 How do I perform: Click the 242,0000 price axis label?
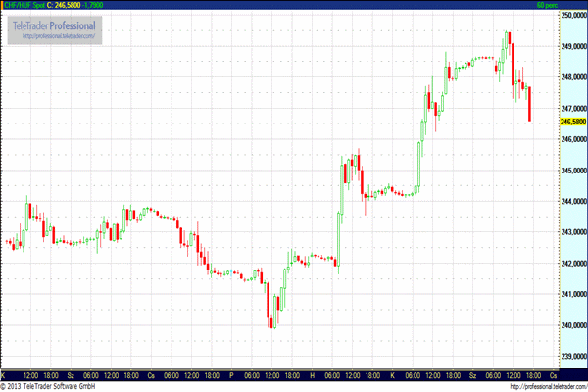[572, 264]
